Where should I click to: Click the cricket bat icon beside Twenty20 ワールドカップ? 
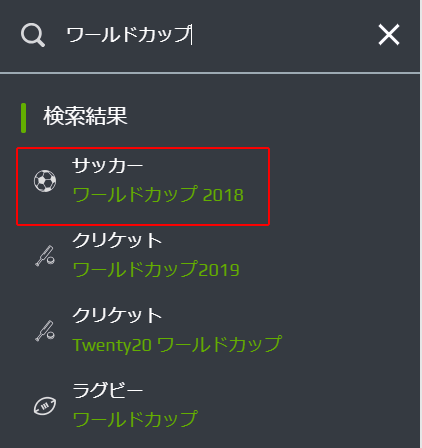pos(45,330)
